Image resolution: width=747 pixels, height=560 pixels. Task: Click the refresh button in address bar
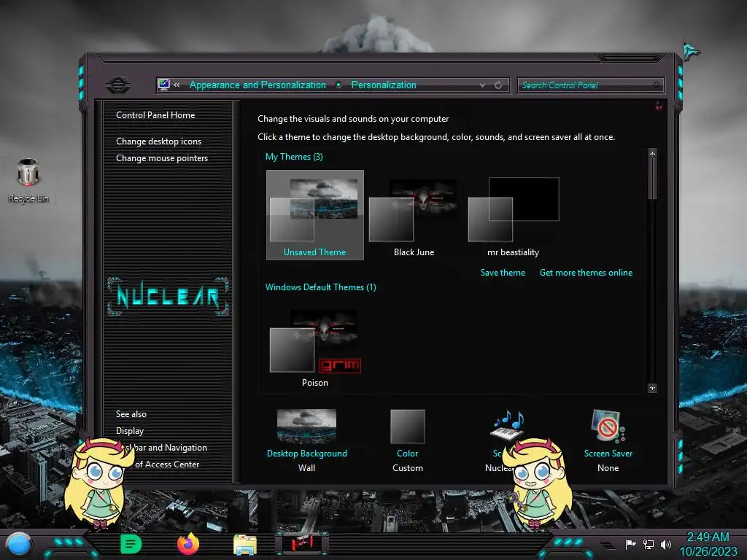[x=498, y=85]
